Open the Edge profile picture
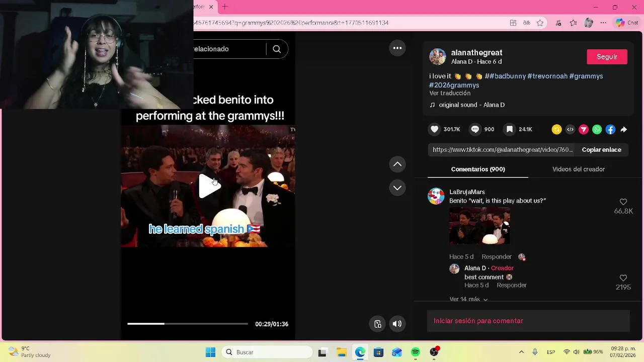 pos(589,23)
